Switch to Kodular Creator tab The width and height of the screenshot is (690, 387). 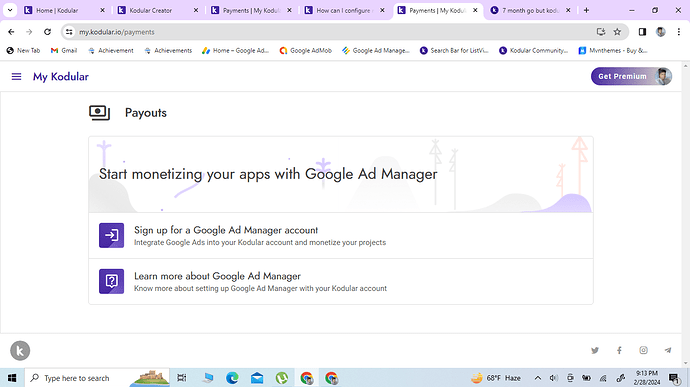pyautogui.click(x=158, y=10)
